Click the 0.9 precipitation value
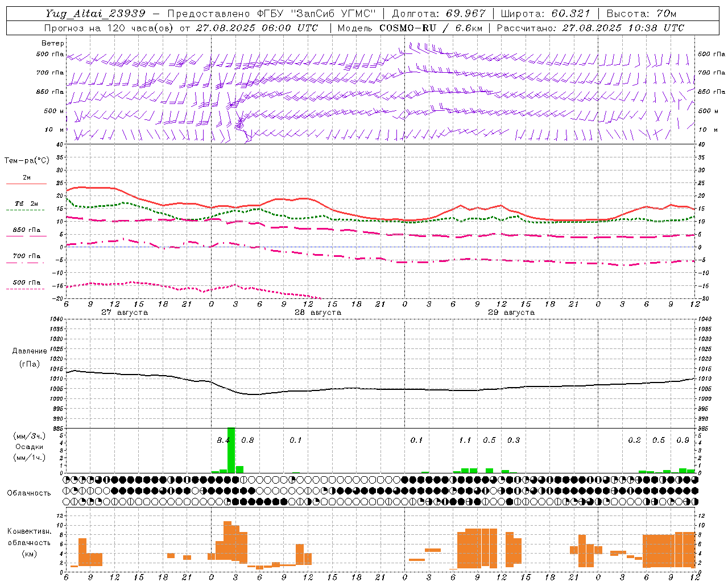This screenshot has width=728, height=582. coord(683,440)
